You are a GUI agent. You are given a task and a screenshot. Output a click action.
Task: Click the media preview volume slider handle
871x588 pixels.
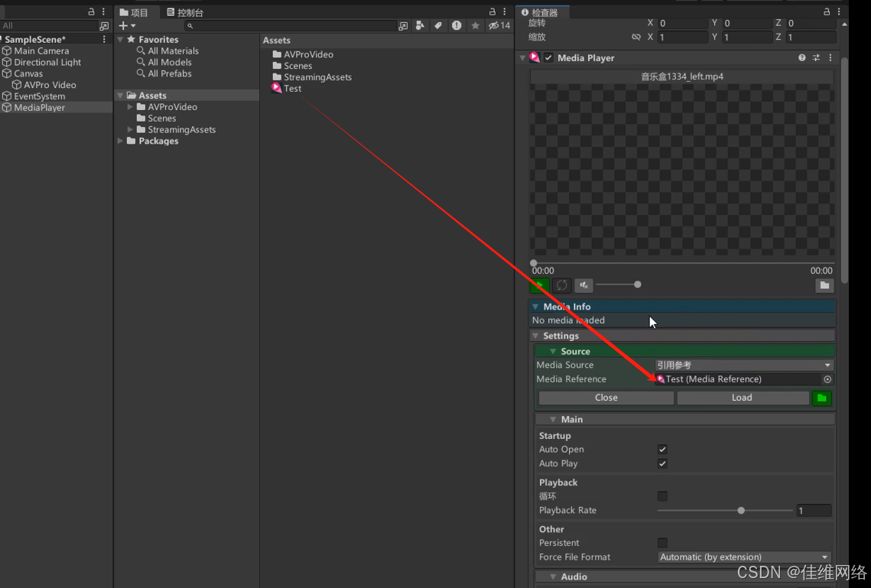(x=638, y=285)
